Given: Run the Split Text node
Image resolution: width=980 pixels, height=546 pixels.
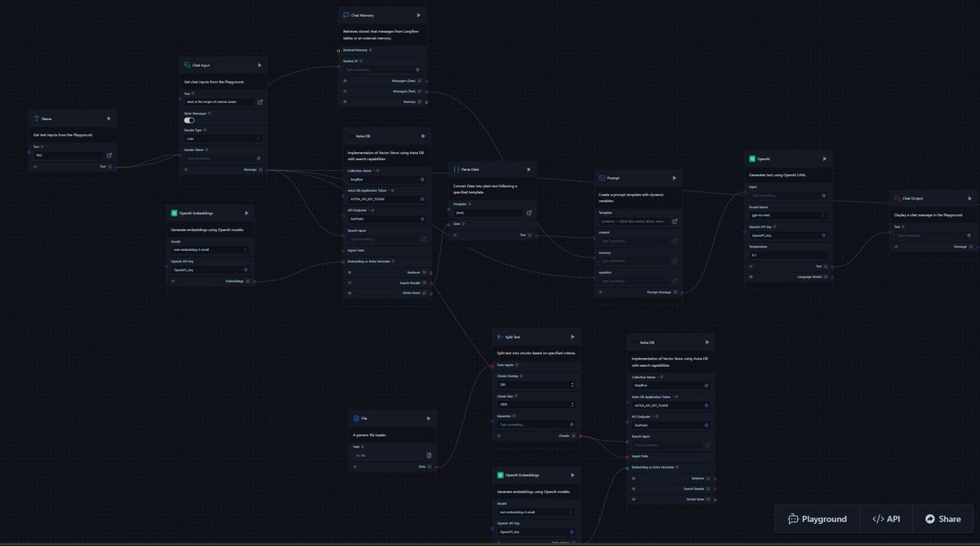Looking at the screenshot, I should (x=572, y=336).
